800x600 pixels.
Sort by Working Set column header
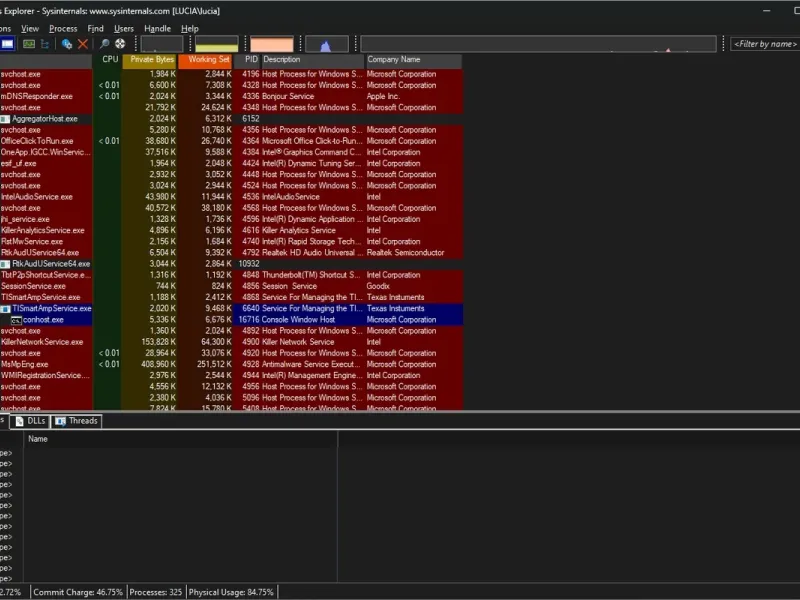click(x=205, y=60)
